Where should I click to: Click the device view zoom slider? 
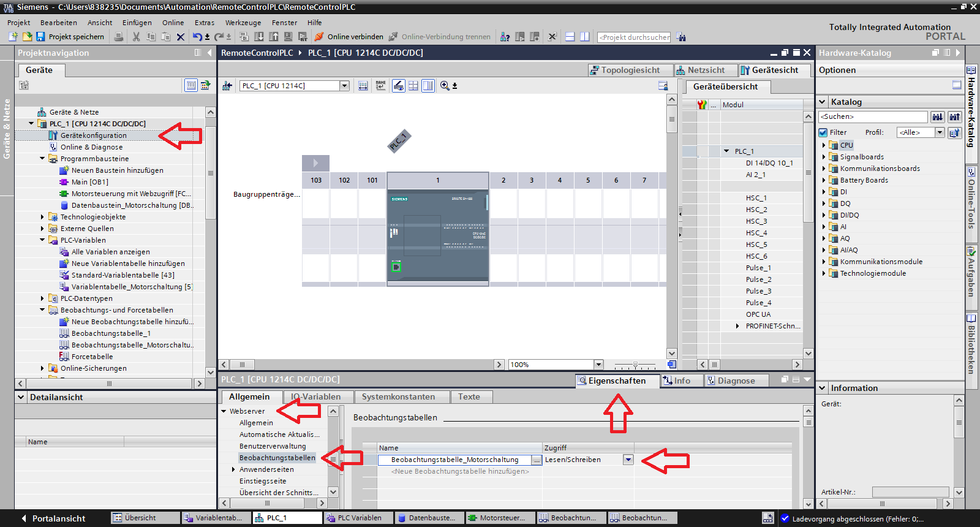635,365
